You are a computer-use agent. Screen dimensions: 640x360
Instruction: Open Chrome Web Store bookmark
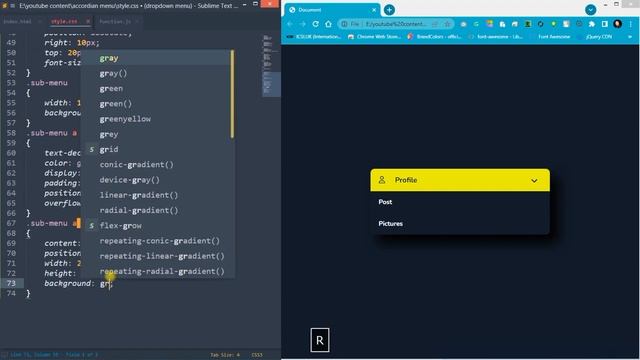374,37
